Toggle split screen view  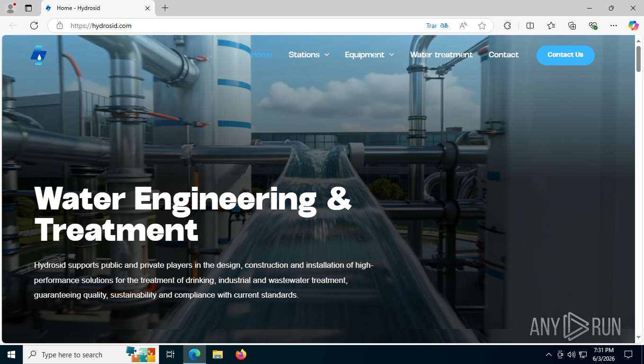coord(530,26)
